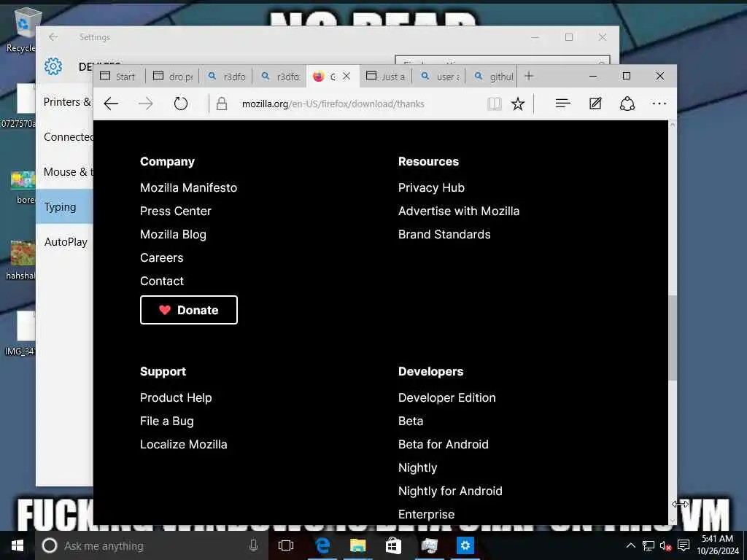
Task: Open the Nightly link
Action: click(418, 467)
